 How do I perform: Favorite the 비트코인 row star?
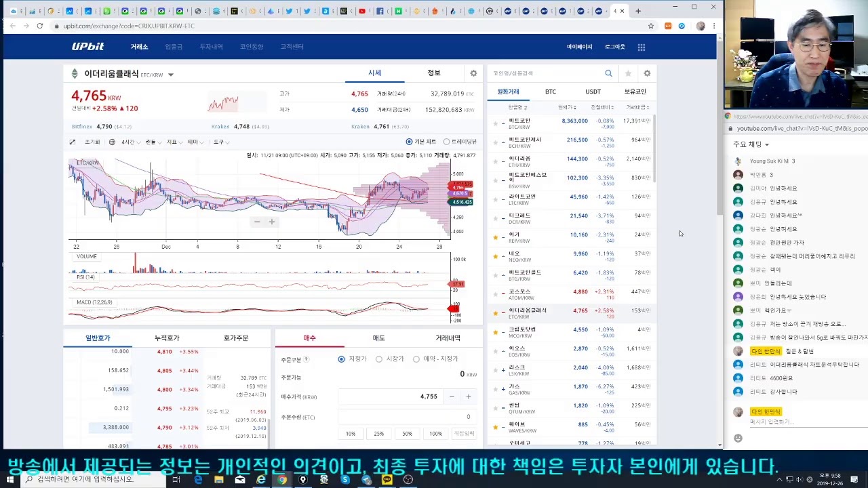click(495, 123)
